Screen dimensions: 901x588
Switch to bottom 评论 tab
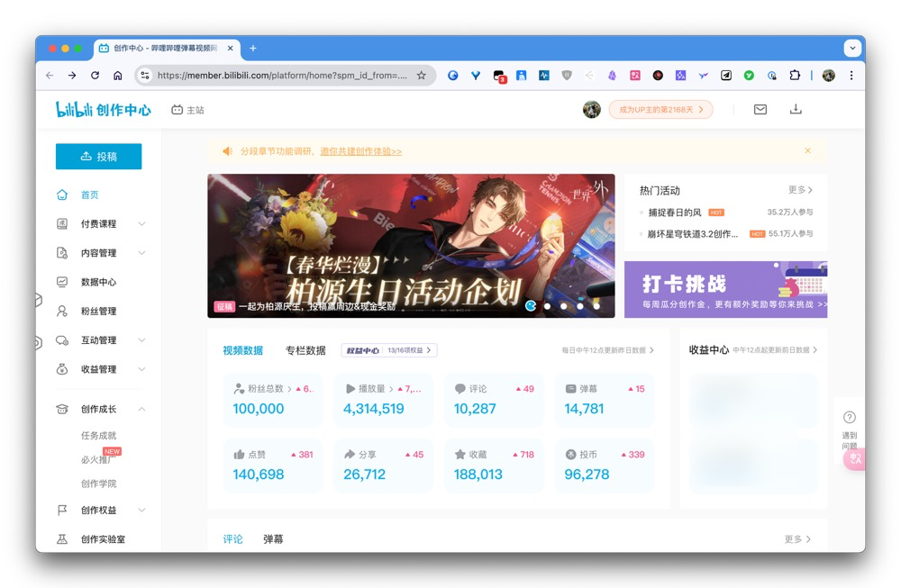click(232, 539)
